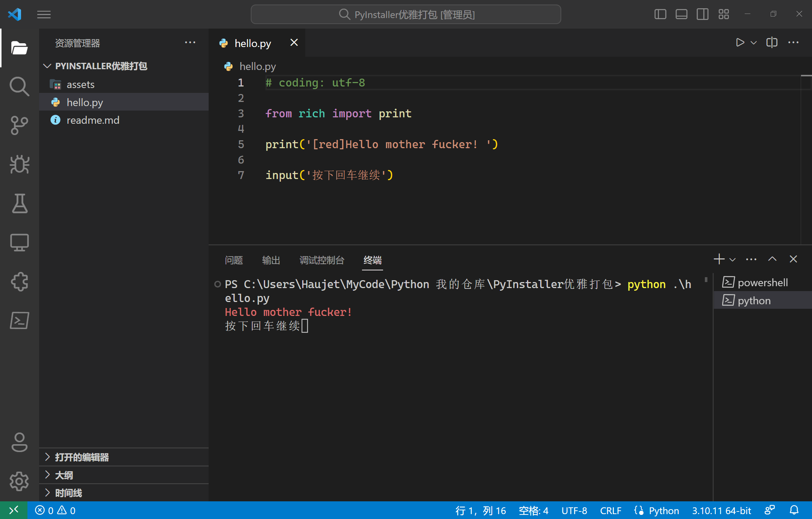Toggle bottom panel visibility
812x519 pixels.
coord(681,14)
